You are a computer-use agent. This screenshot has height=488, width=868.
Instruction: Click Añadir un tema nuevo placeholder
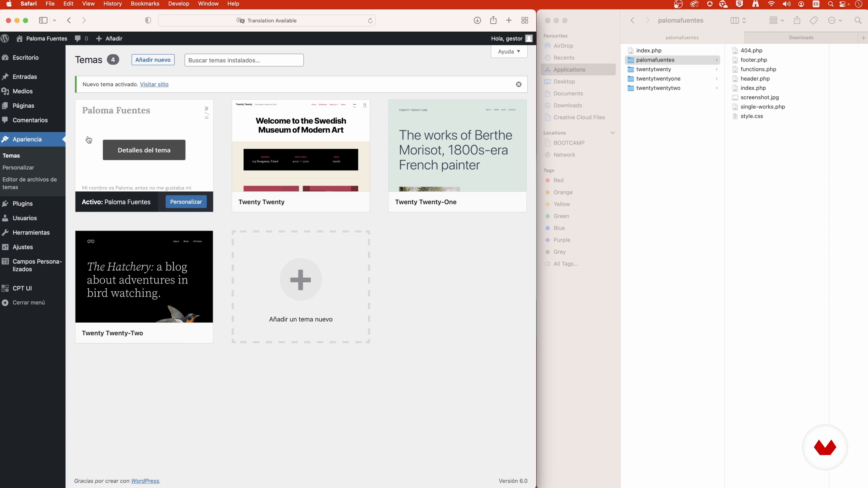coord(301,287)
